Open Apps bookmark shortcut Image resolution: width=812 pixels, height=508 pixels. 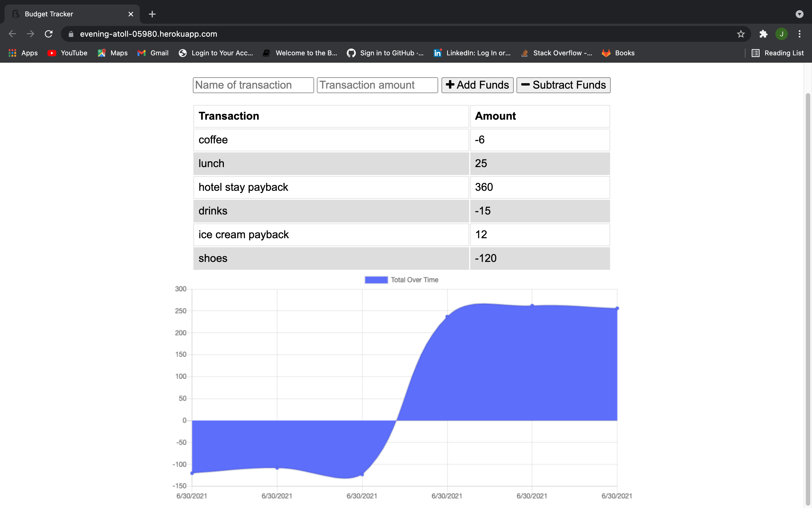pyautogui.click(x=23, y=53)
